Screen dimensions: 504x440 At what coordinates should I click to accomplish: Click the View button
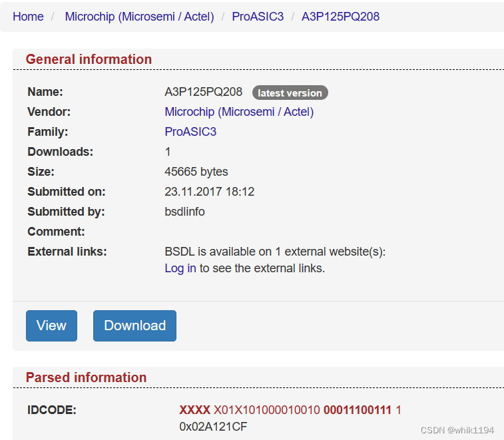51,326
